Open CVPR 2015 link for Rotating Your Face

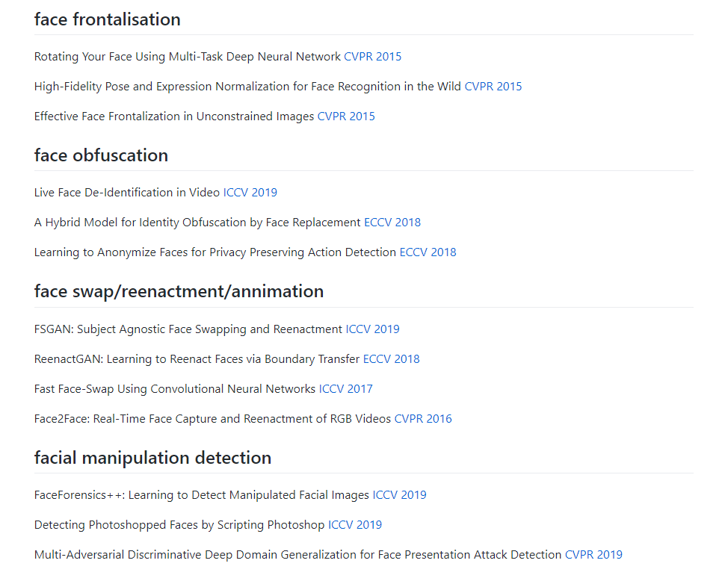372,57
